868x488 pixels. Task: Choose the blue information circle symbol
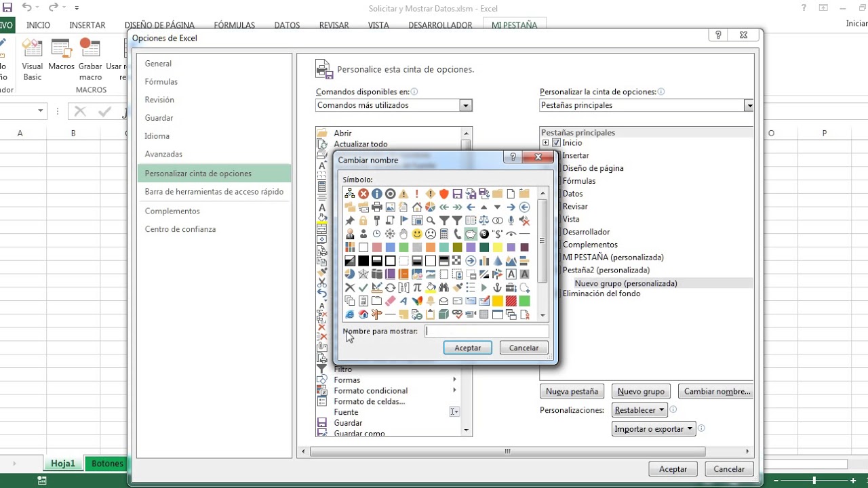tap(377, 194)
